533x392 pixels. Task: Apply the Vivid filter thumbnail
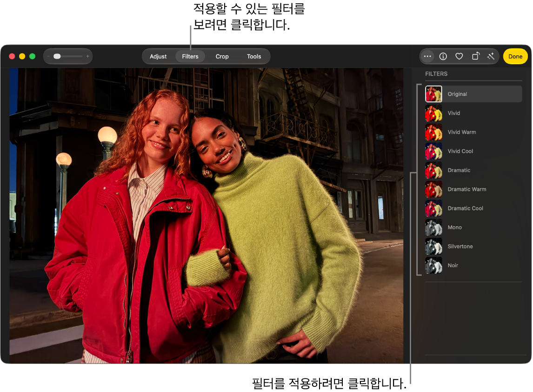(433, 113)
